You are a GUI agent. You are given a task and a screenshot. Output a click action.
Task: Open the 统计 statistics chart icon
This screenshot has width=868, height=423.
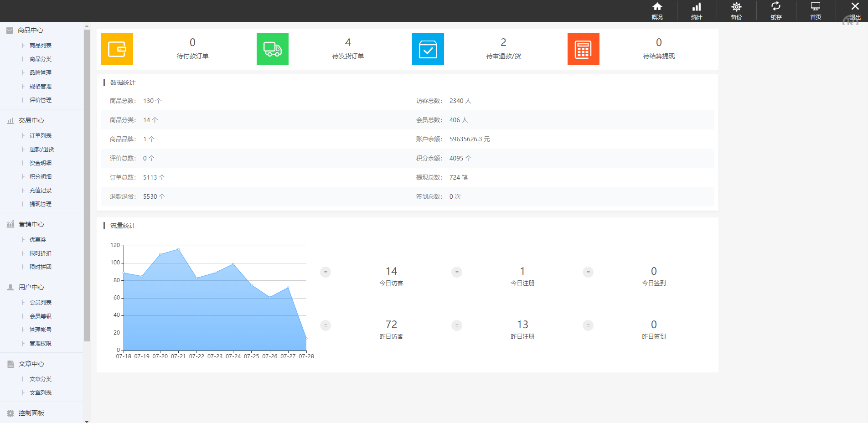(697, 11)
